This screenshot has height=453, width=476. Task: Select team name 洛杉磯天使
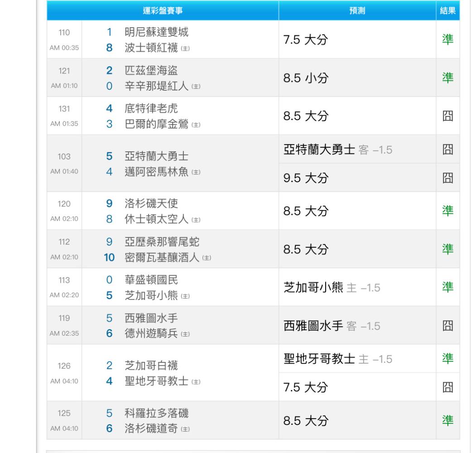[x=151, y=203]
